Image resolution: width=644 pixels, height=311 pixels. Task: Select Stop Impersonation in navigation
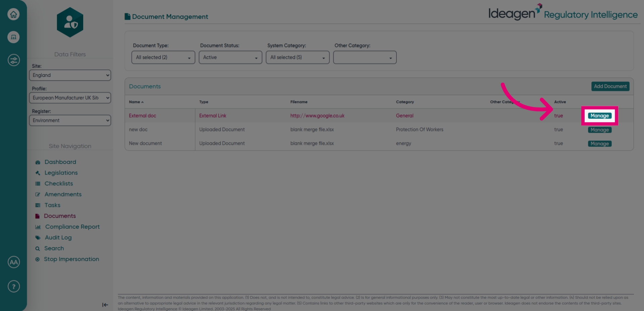71,259
